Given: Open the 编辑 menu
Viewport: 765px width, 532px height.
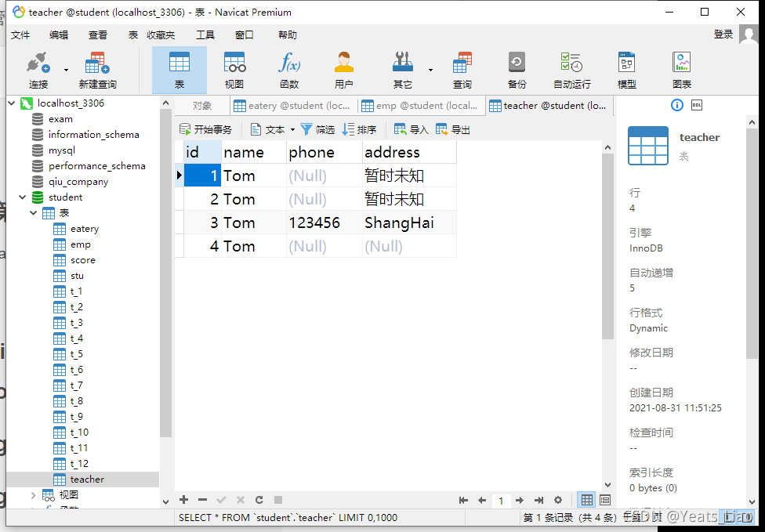Looking at the screenshot, I should pyautogui.click(x=59, y=35).
